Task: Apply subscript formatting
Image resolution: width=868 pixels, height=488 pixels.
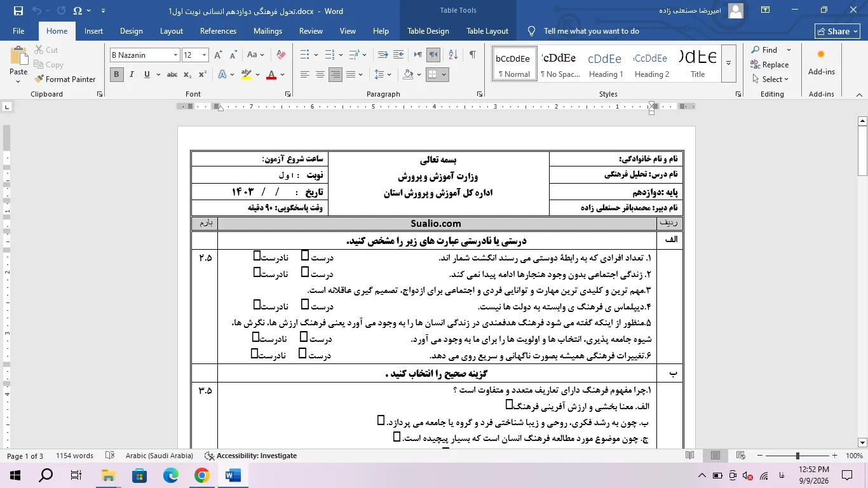Action: point(187,74)
